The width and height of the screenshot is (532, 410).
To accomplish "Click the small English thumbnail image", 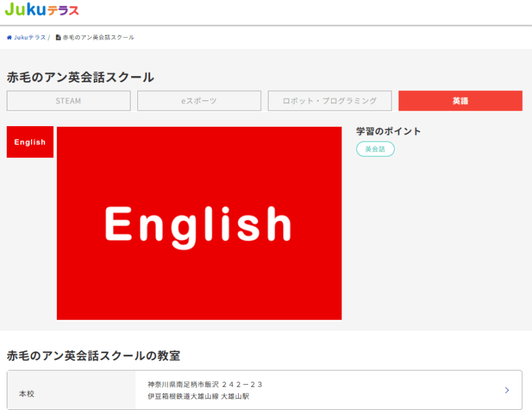I will 30,142.
